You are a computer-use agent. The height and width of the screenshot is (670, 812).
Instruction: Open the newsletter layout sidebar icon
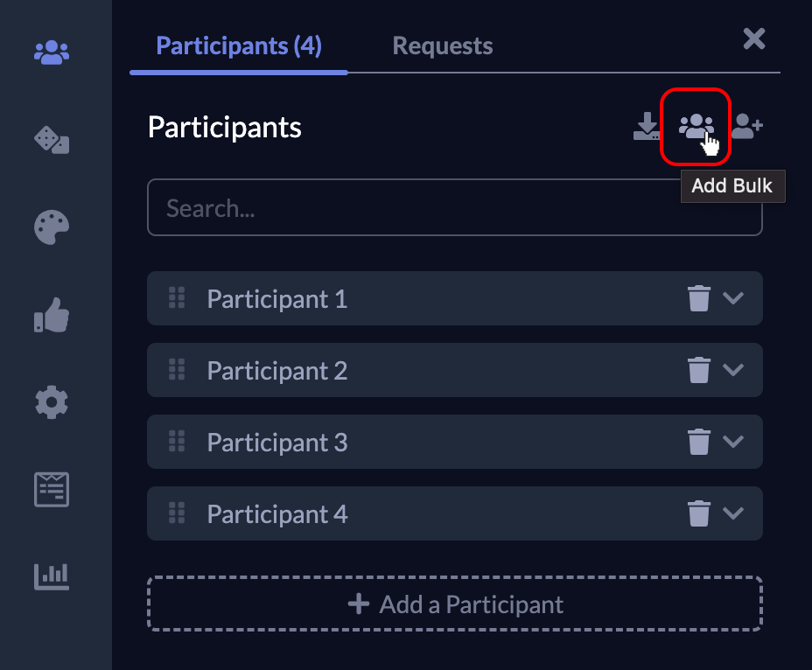(x=52, y=489)
